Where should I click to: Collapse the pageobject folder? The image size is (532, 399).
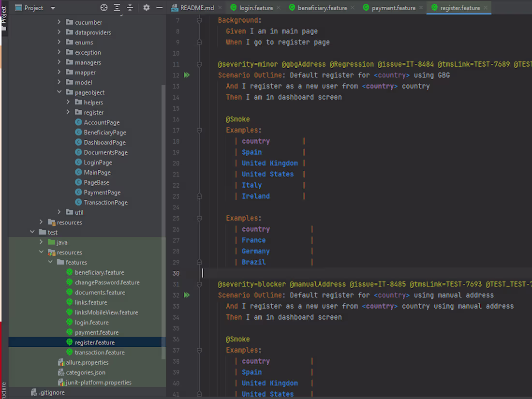tap(59, 92)
